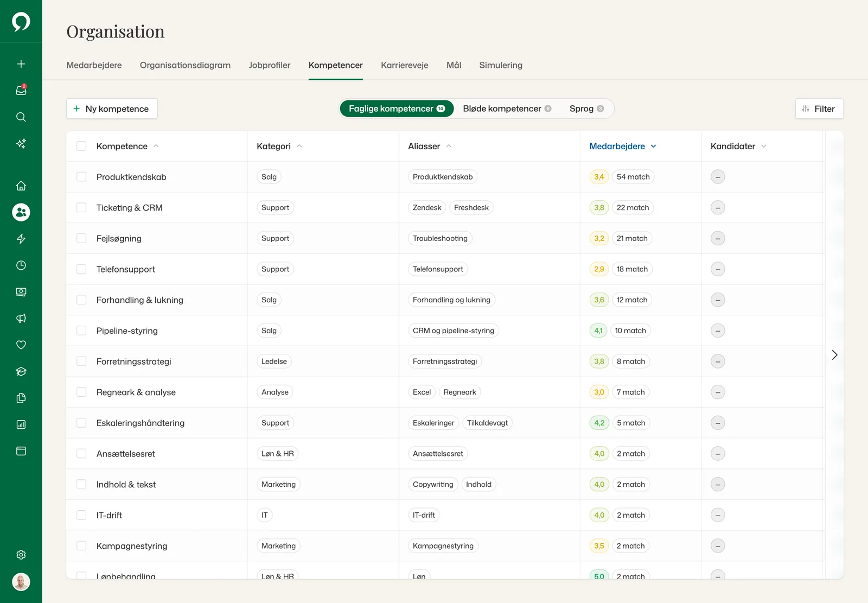Tick the checkbox for Ticketing & CRM
Viewport: 868px width, 603px height.
[81, 208]
